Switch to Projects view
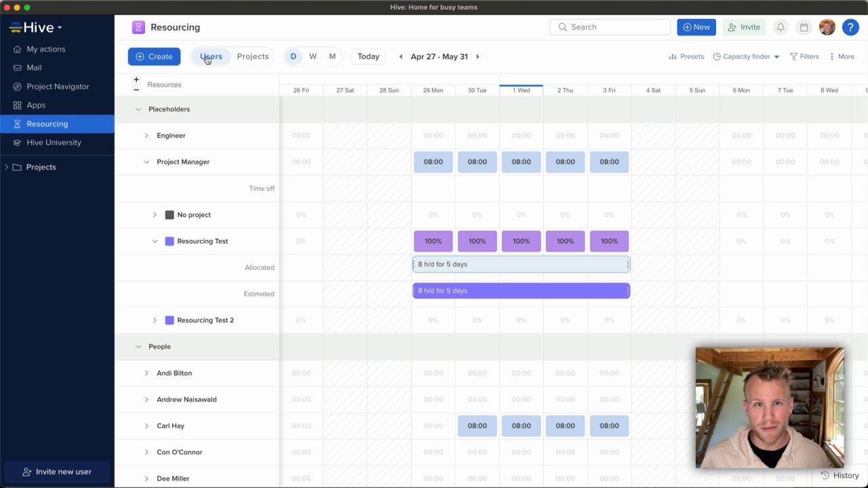Image resolution: width=868 pixels, height=488 pixels. coord(253,56)
